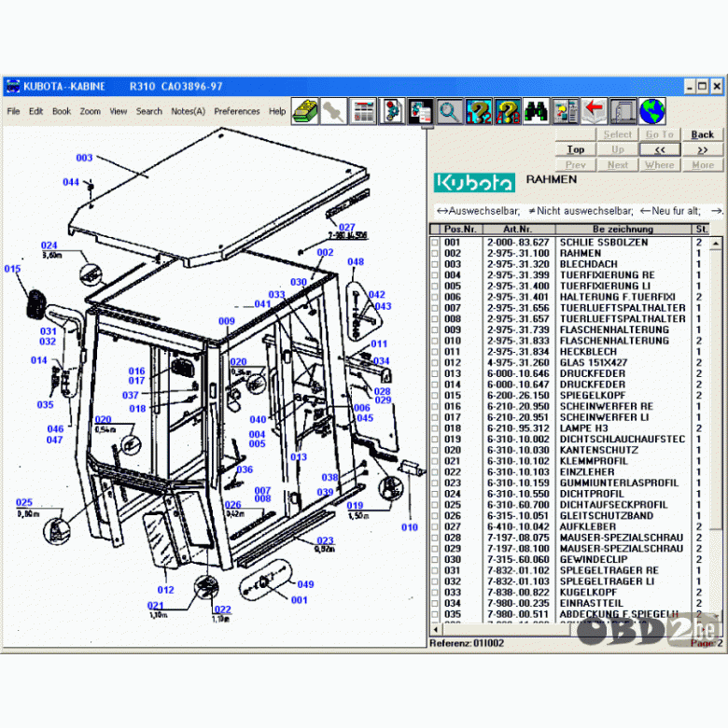Screen dimensions: 728x728
Task: Click the Select button
Action: (618, 134)
